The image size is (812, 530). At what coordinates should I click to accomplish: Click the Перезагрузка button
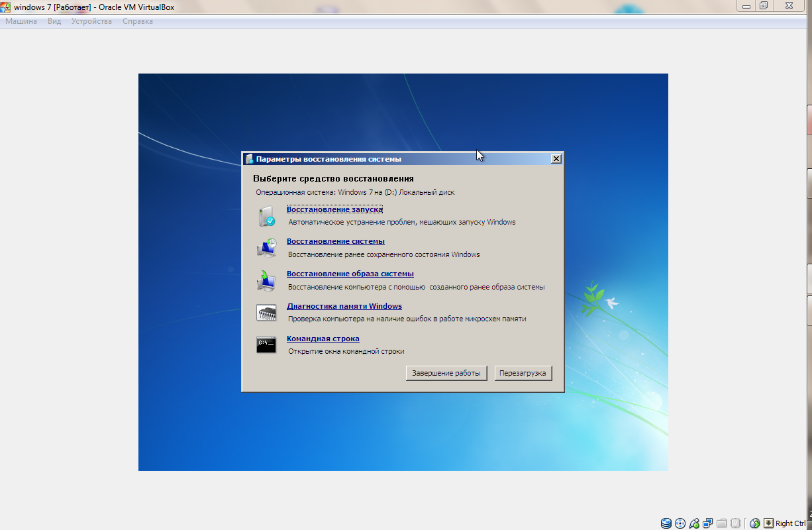click(523, 373)
